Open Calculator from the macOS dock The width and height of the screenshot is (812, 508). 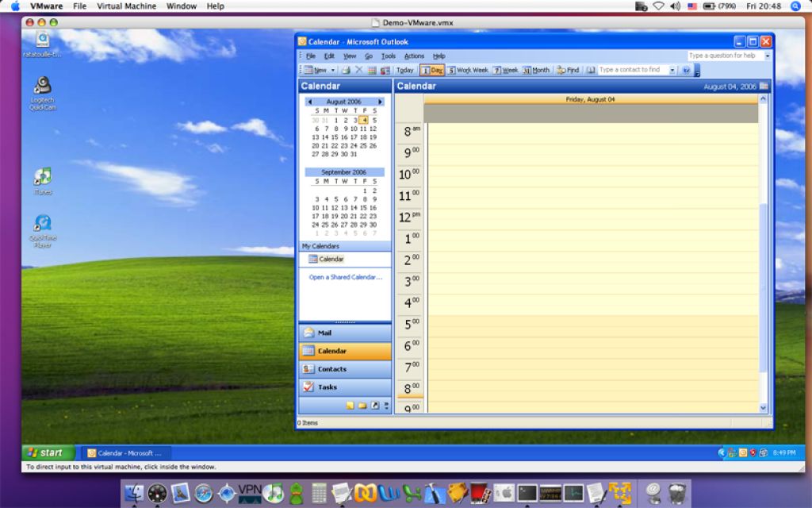coord(319,493)
